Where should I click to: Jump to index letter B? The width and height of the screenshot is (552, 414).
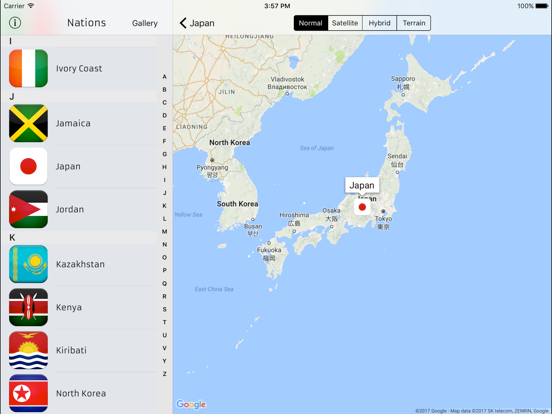click(164, 89)
